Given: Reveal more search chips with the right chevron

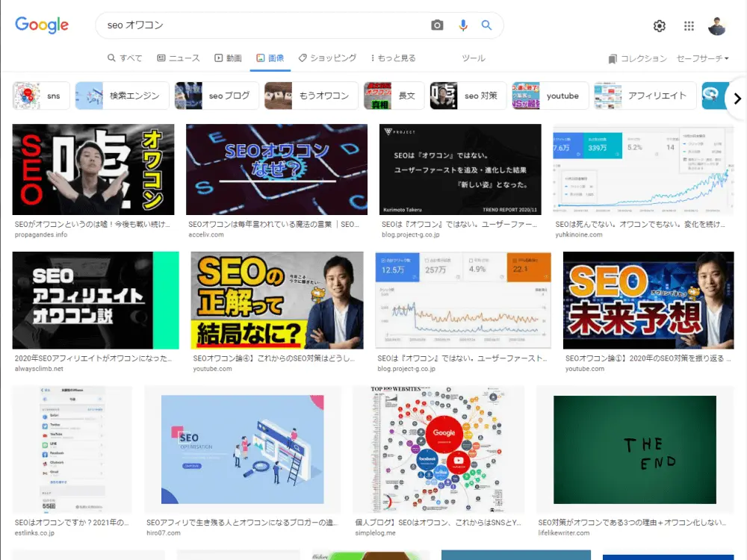Looking at the screenshot, I should coord(737,98).
